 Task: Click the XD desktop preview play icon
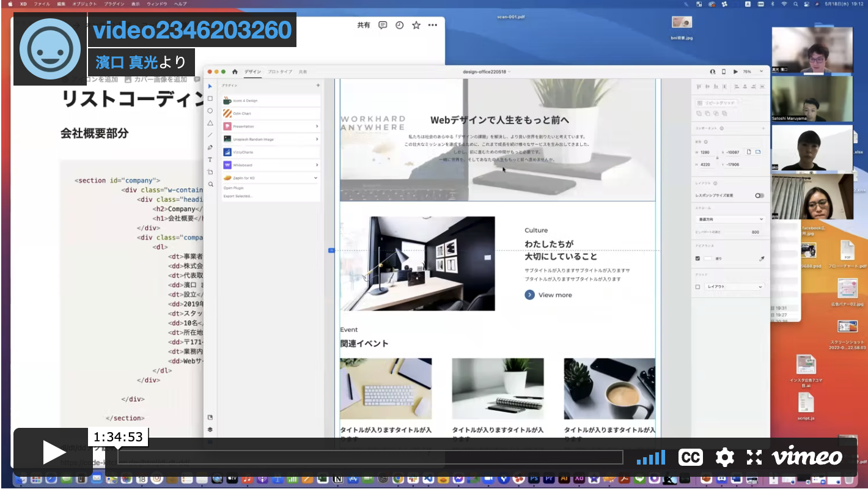(735, 72)
